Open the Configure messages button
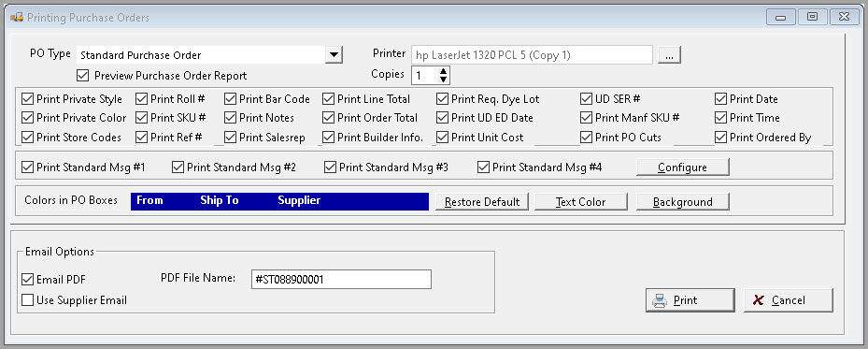 [x=683, y=167]
